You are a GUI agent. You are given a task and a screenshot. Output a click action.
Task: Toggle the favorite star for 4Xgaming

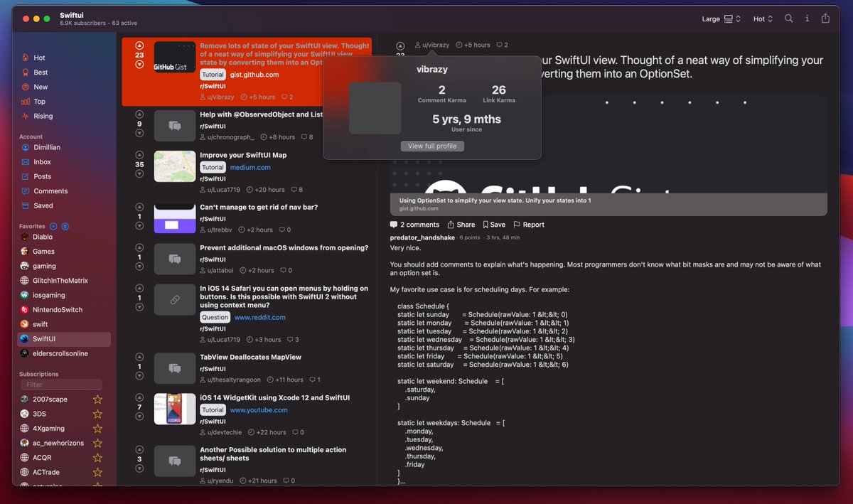click(98, 429)
